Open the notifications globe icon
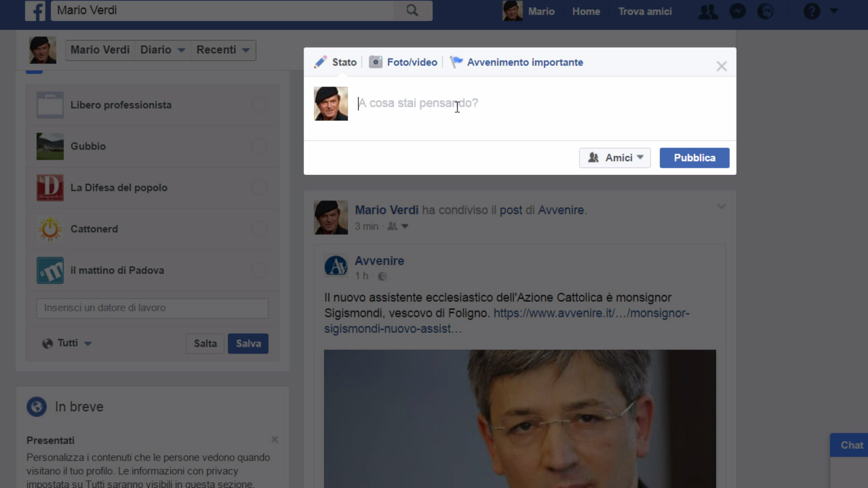868x488 pixels. 765,11
